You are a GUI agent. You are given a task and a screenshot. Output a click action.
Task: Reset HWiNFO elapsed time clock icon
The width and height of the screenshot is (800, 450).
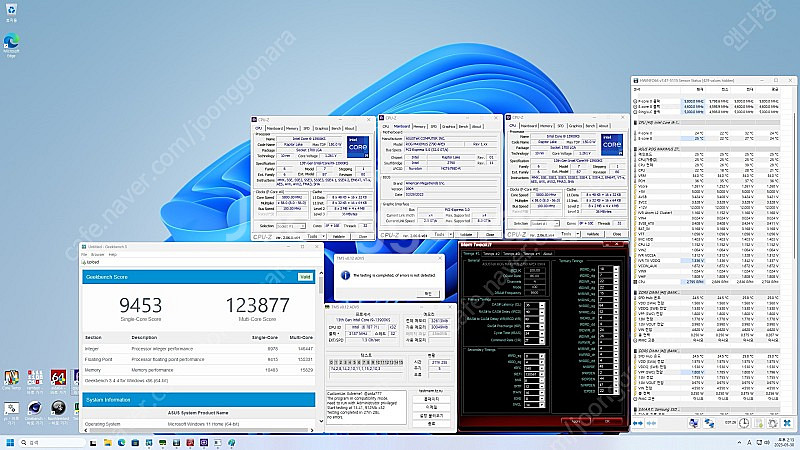[x=744, y=423]
